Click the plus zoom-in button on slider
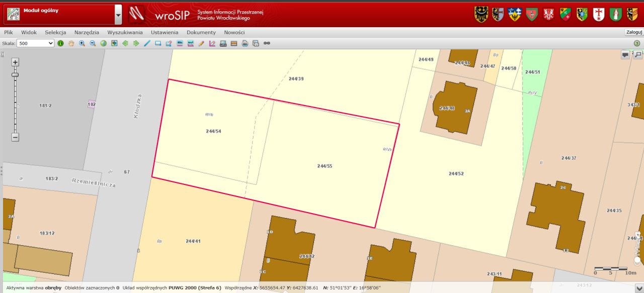Screen dimensions: 644x293 (x=15, y=62)
